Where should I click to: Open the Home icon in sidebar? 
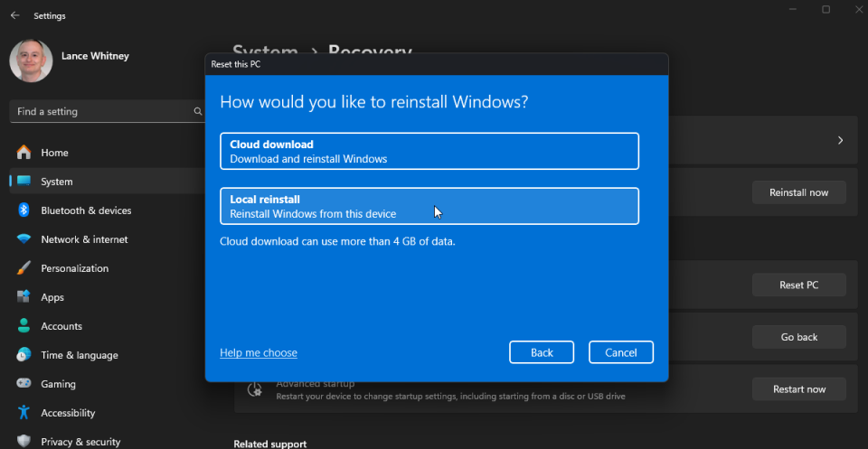[24, 152]
